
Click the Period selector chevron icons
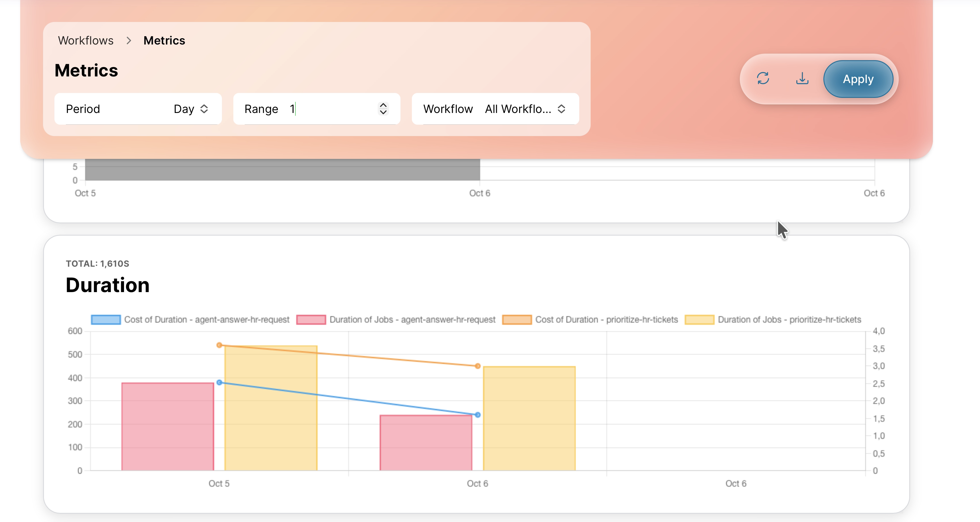pyautogui.click(x=204, y=109)
